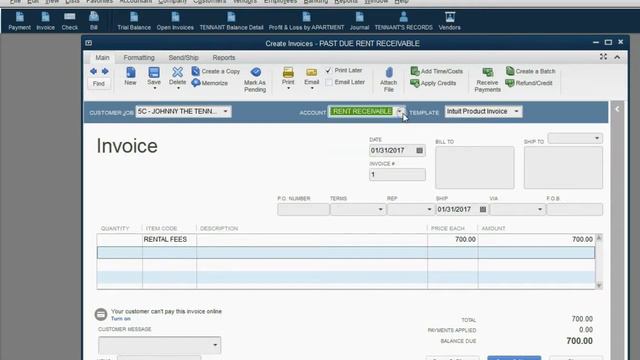Screen dimensions: 640x360
Task: Open TENNANT Balance Detail report
Action: [231, 21]
